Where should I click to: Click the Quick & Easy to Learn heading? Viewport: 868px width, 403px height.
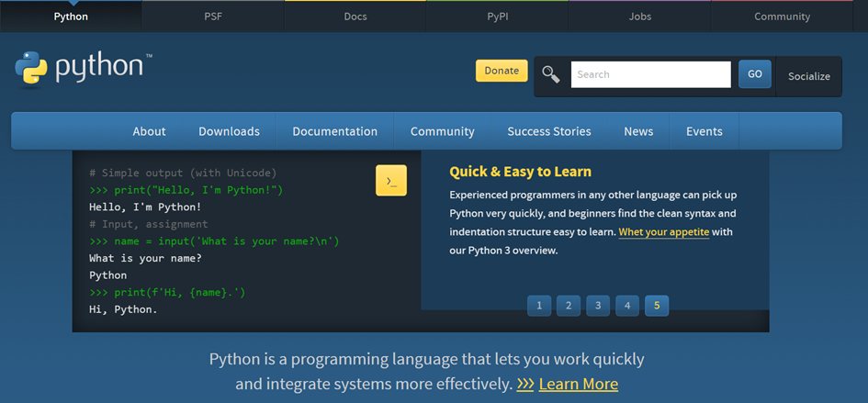pos(521,172)
